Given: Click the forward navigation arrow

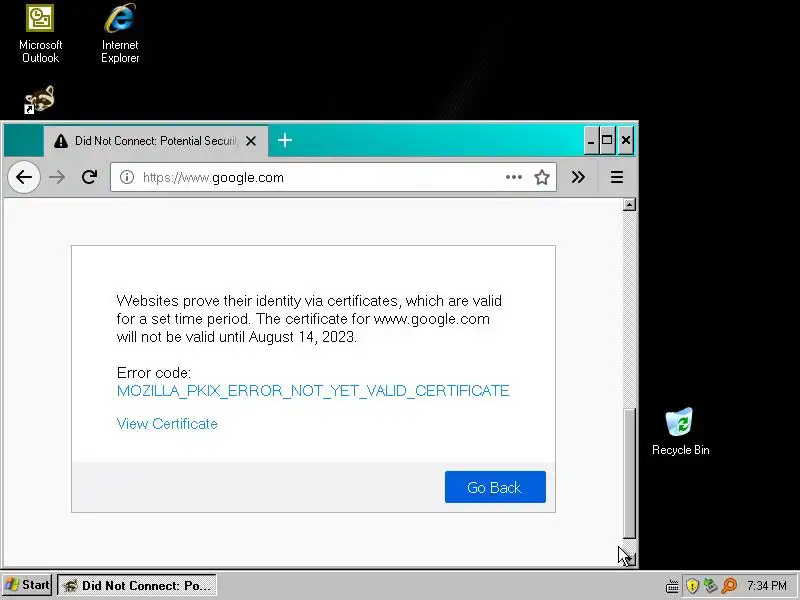Looking at the screenshot, I should (57, 177).
